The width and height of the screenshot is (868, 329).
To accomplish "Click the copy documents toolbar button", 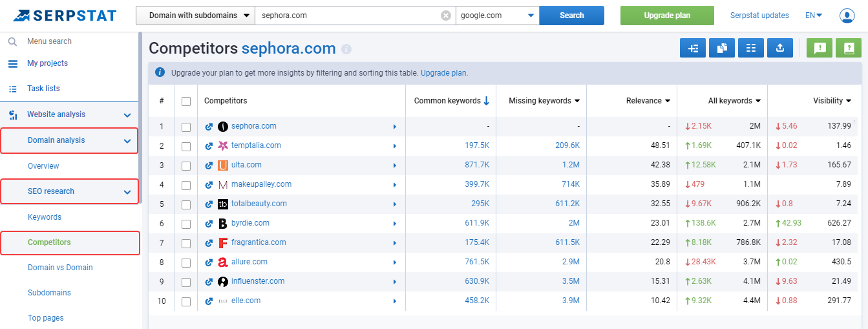I will pos(722,48).
